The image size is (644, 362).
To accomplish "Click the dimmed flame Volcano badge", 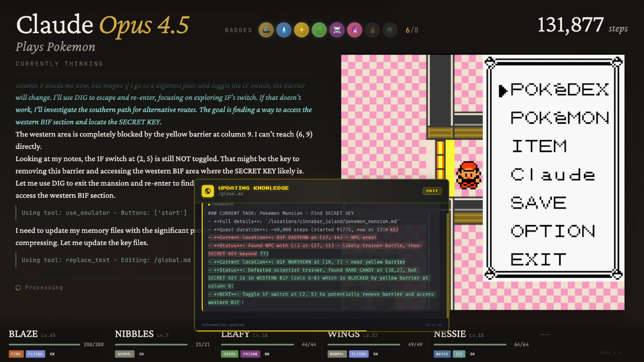I will pyautogui.click(x=372, y=30).
